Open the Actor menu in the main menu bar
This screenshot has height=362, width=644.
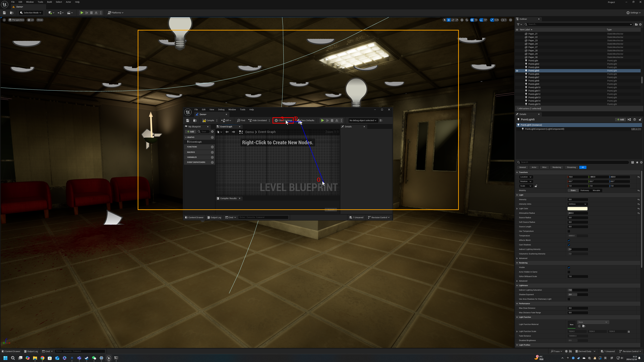tap(68, 2)
